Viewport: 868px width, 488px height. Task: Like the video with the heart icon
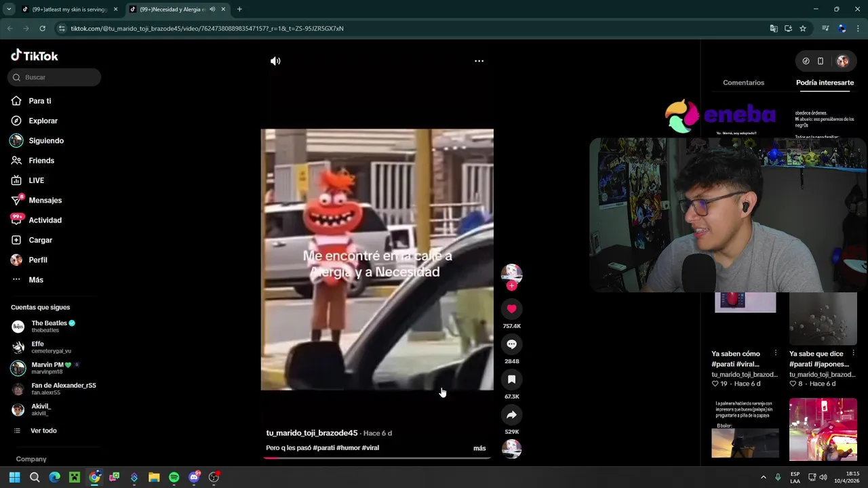(x=511, y=309)
